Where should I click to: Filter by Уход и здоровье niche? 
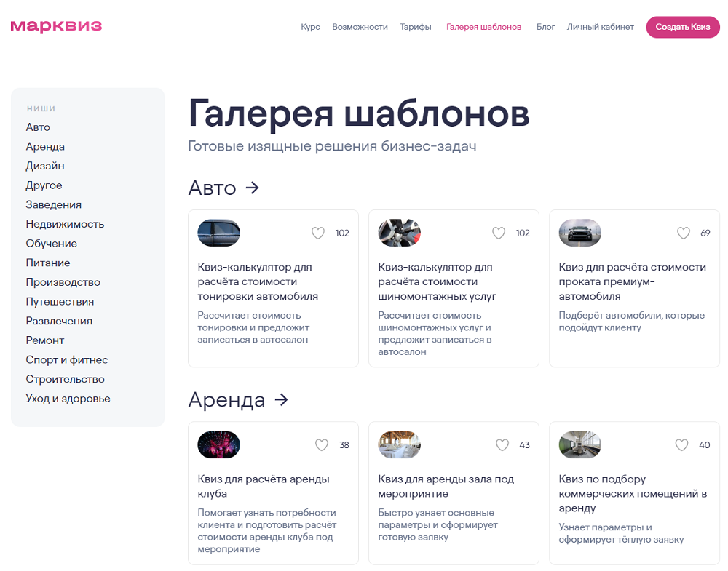68,399
